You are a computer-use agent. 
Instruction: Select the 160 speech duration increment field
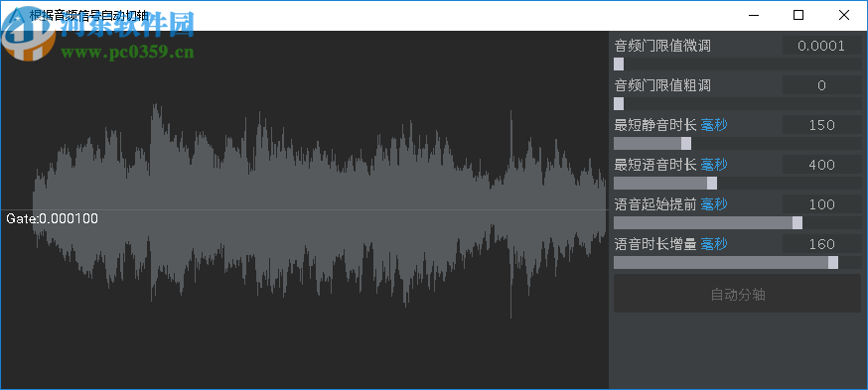point(821,244)
